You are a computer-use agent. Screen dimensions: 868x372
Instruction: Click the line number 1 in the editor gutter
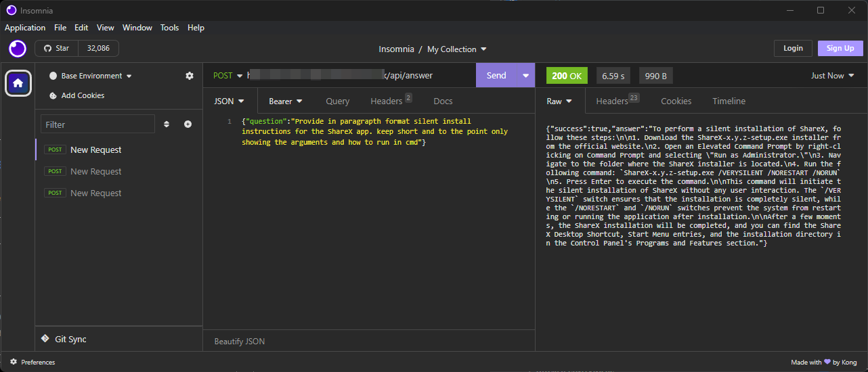point(231,121)
